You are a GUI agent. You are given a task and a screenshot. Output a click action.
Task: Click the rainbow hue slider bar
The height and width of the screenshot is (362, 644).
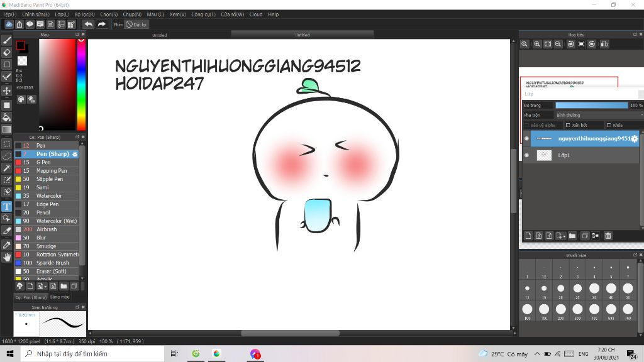click(x=81, y=85)
